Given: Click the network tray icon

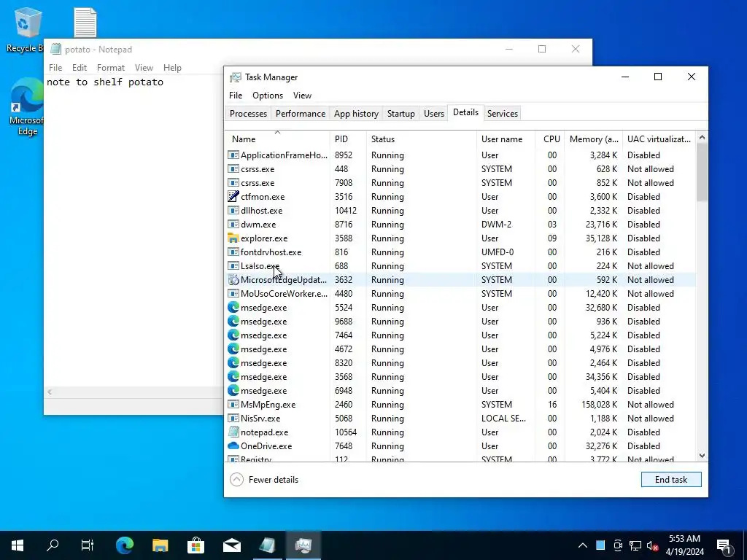Looking at the screenshot, I should tap(635, 545).
